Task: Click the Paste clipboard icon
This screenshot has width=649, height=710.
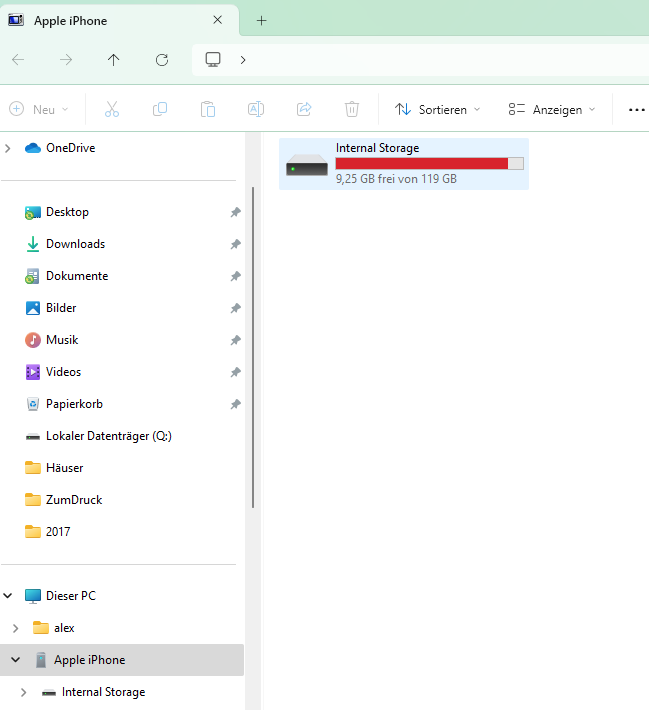Action: [x=208, y=109]
